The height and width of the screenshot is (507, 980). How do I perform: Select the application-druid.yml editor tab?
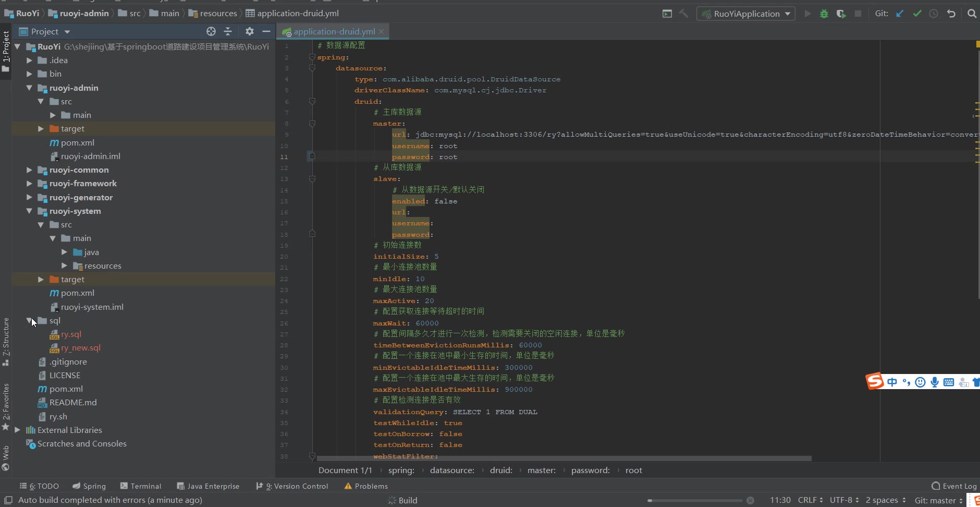(x=334, y=31)
